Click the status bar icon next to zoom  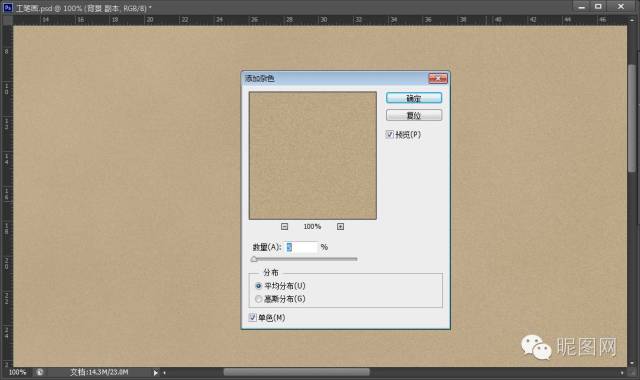(x=40, y=372)
